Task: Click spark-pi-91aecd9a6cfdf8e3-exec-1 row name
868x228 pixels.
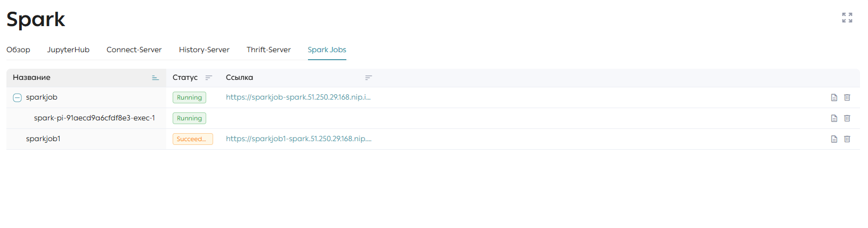Action: pyautogui.click(x=94, y=118)
